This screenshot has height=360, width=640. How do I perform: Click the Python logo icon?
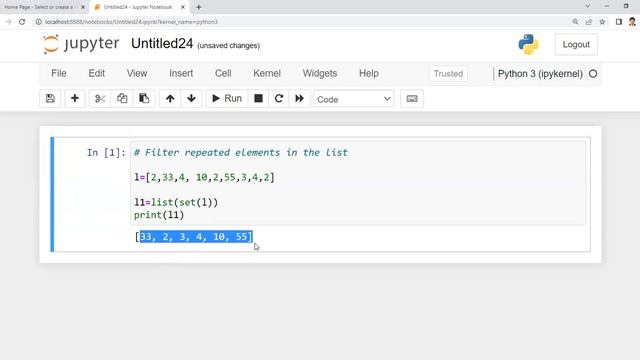point(528,44)
